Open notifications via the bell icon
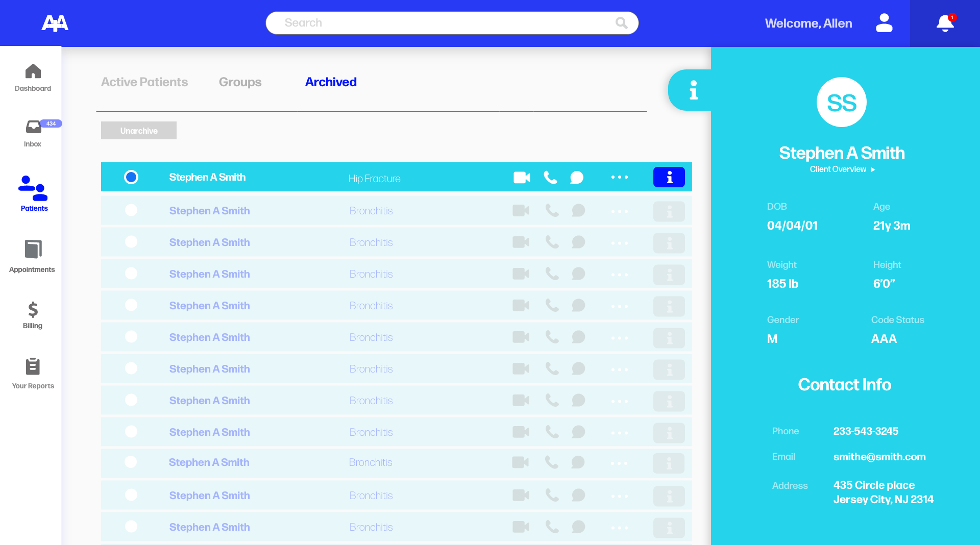The height and width of the screenshot is (545, 980). click(945, 23)
